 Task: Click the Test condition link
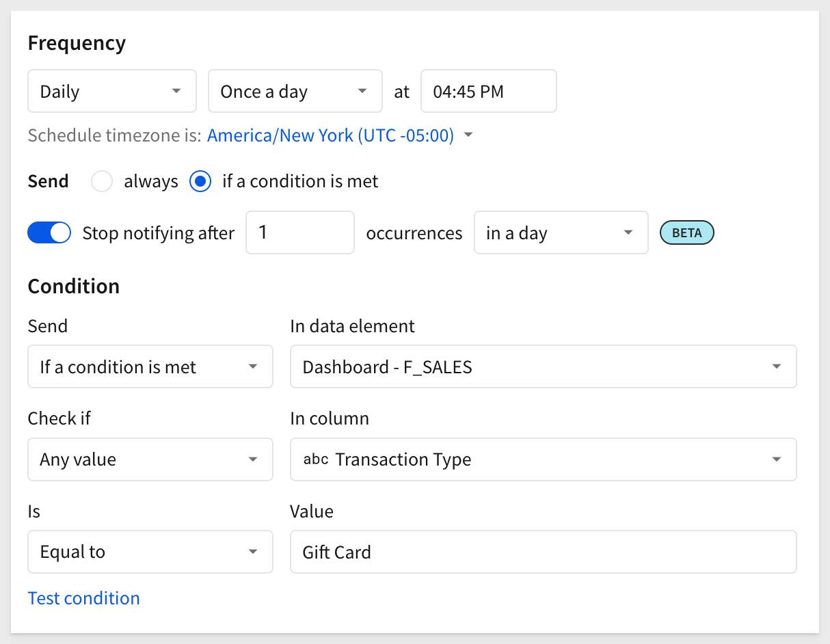coord(84,598)
